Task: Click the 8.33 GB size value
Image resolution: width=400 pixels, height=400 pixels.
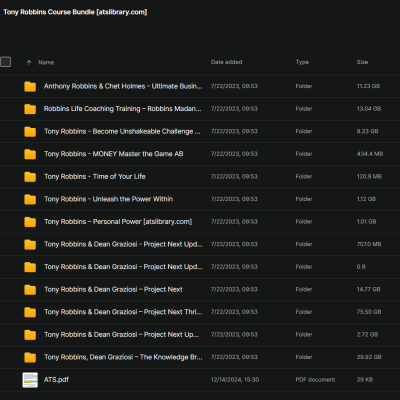Action: (x=367, y=131)
